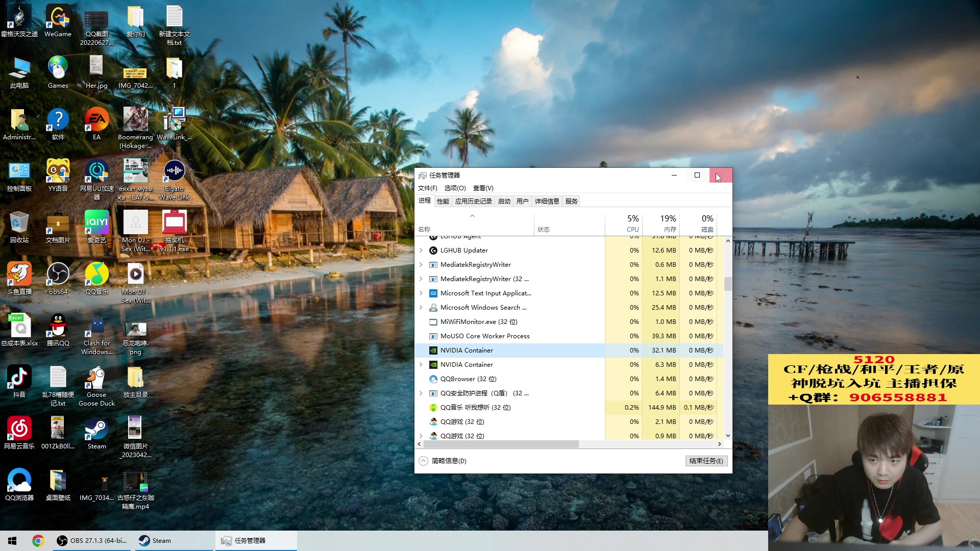Viewport: 980px width, 551px height.
Task: Open the iQIYI 爱奇艺 desktop icon
Action: point(96,227)
